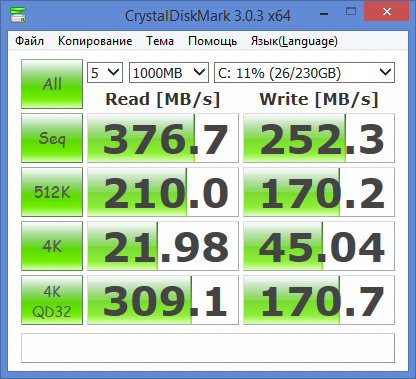416x379 pixels.
Task: Click the 512K read result 210.0
Action: pos(163,192)
